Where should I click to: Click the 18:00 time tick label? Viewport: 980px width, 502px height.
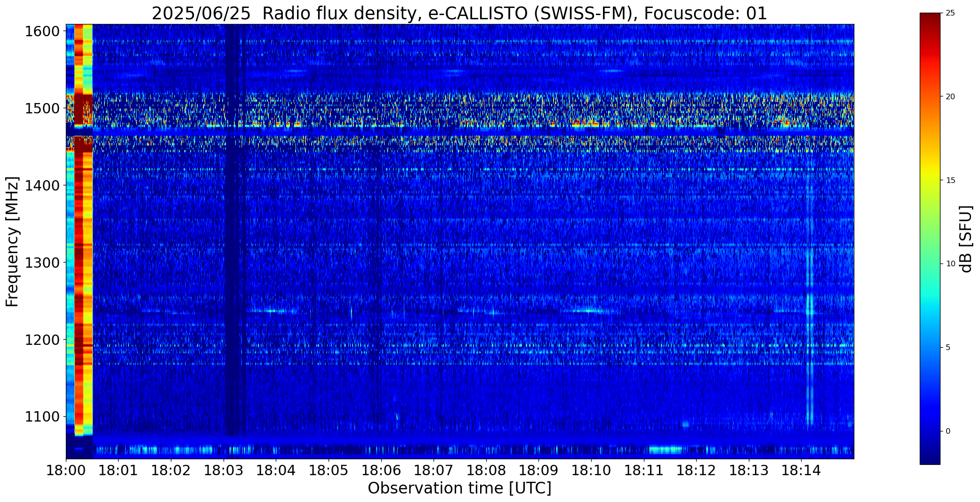[66, 470]
